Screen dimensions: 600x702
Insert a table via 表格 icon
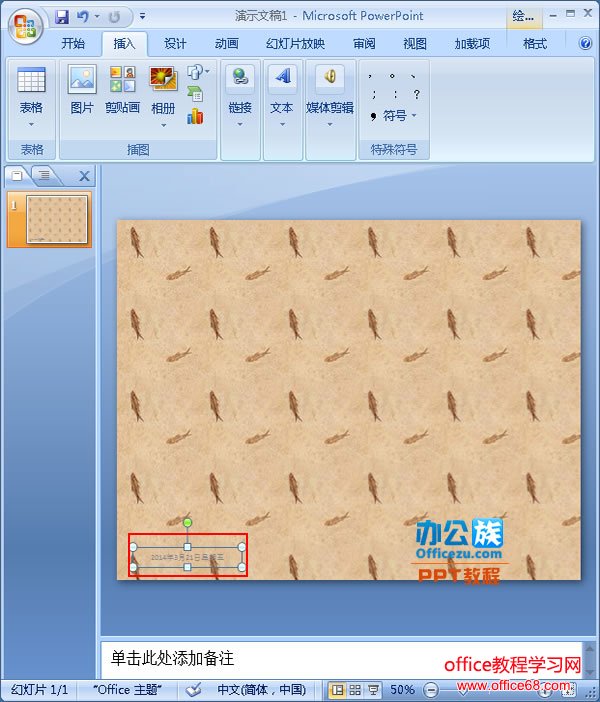coord(31,81)
